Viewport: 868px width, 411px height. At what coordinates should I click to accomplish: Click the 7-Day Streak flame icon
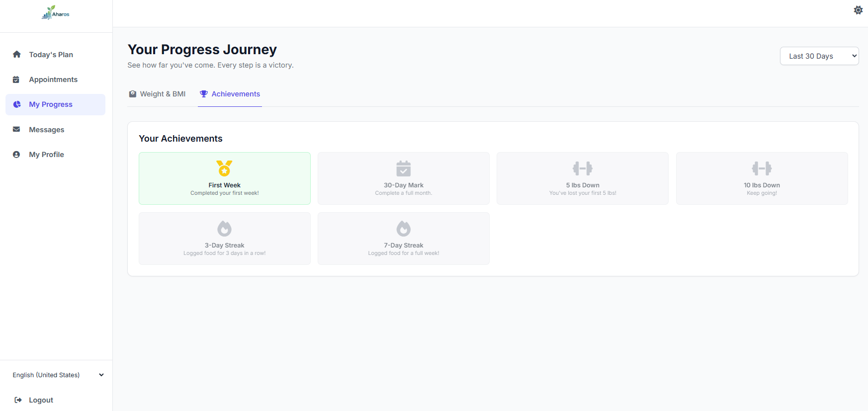[404, 229]
